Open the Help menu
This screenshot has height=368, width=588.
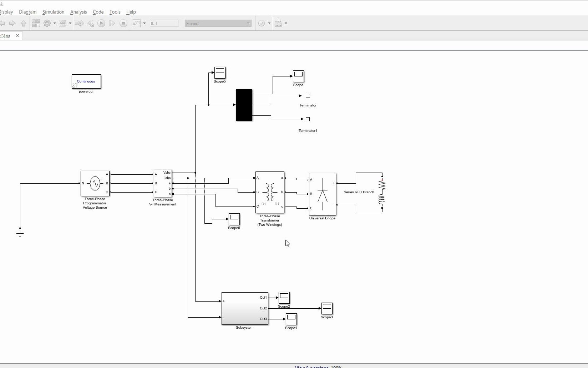pos(131,12)
